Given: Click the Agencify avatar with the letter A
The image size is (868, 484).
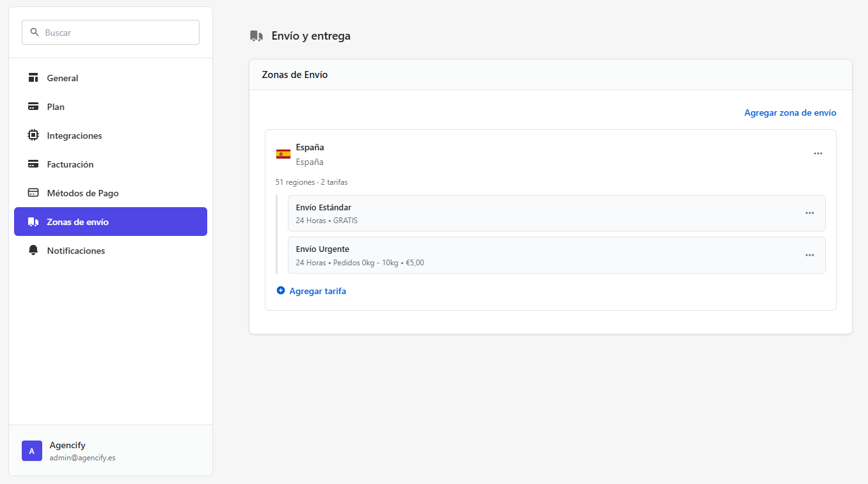Looking at the screenshot, I should (32, 451).
